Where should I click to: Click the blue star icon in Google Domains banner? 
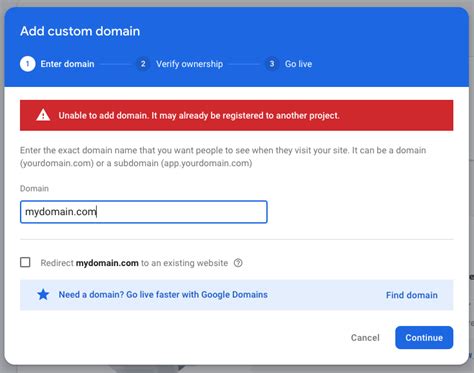(43, 295)
